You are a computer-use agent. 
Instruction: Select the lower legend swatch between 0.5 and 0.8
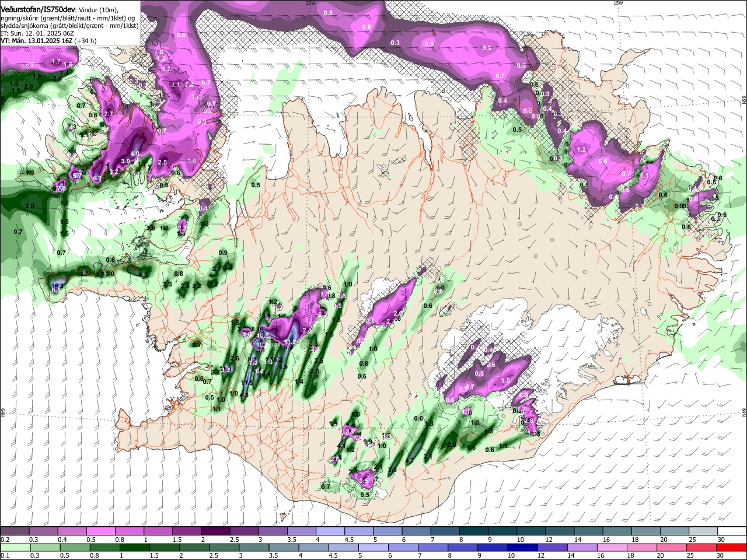point(75,547)
